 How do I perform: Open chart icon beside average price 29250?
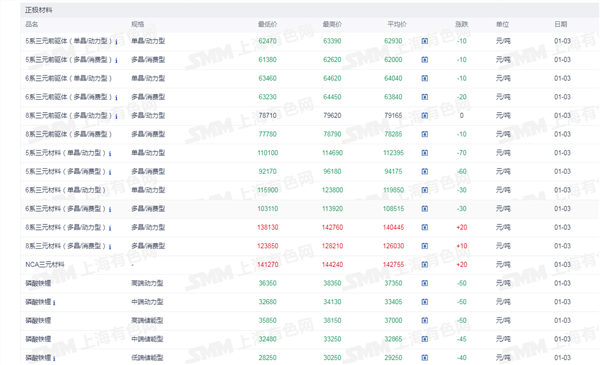(x=425, y=358)
